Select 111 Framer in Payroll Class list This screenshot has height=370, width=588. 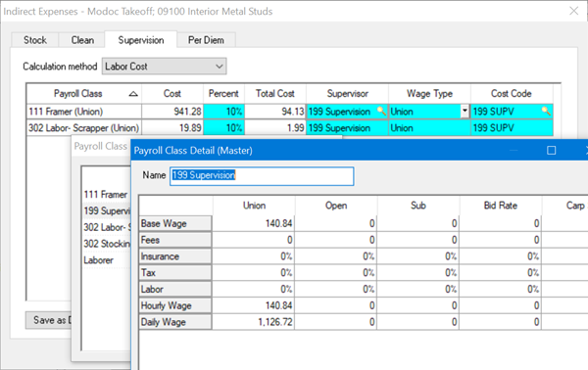click(x=106, y=195)
